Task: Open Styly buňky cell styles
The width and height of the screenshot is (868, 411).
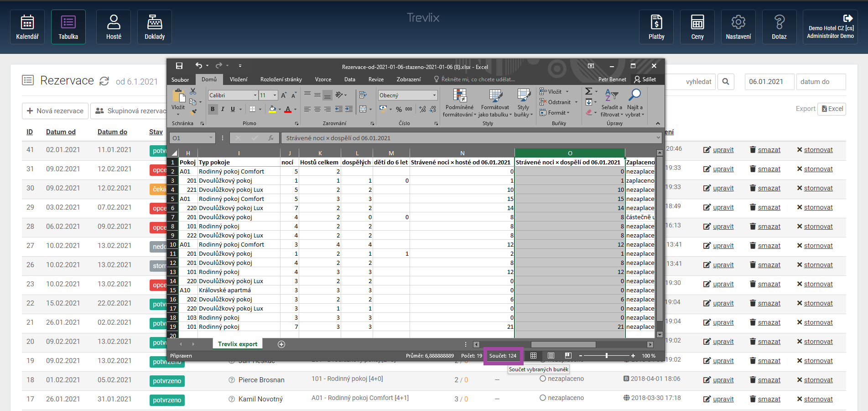Action: tap(523, 103)
